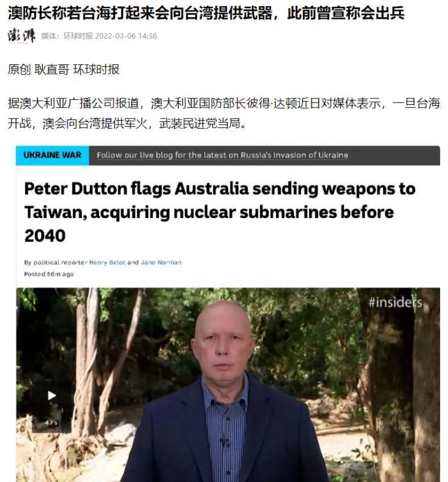Click the 'By political reporter' text
The image size is (448, 482).
(56, 262)
